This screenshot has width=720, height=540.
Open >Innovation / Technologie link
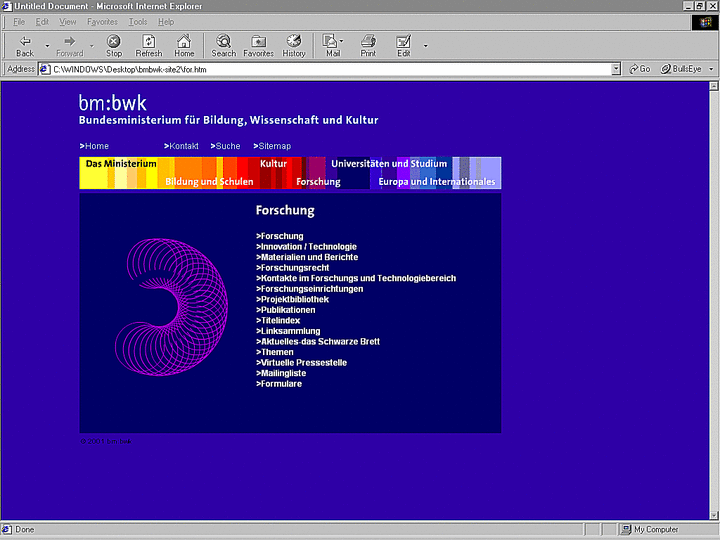click(x=306, y=247)
